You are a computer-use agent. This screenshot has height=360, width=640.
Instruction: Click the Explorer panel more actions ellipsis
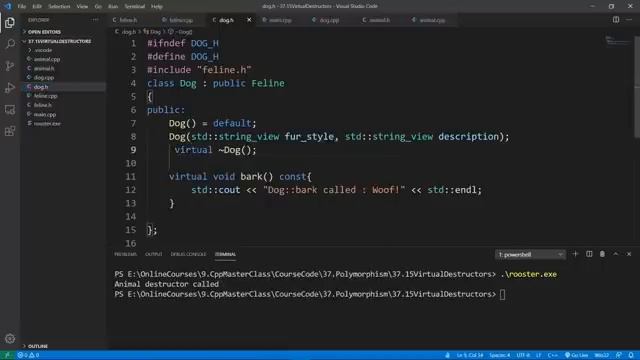click(x=95, y=20)
